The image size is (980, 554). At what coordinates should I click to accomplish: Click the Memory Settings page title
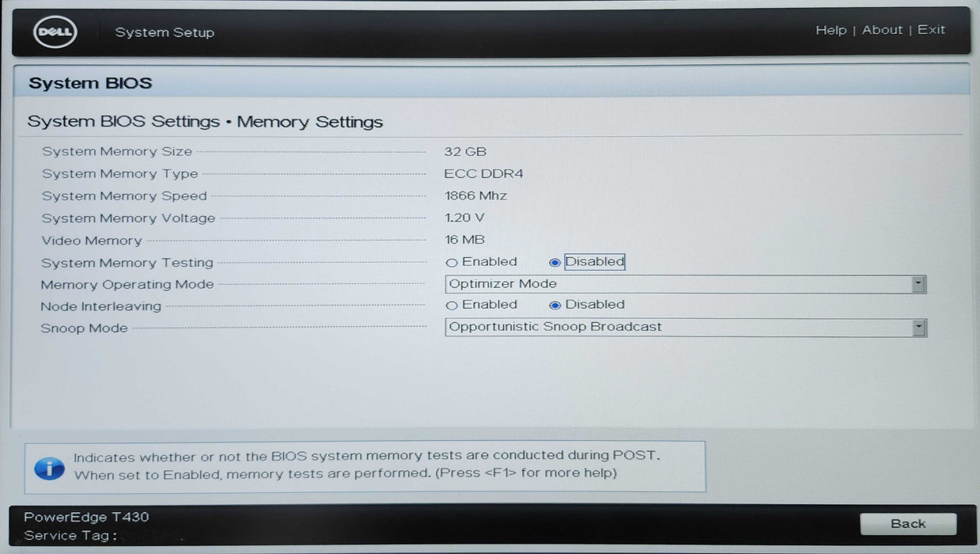point(205,122)
